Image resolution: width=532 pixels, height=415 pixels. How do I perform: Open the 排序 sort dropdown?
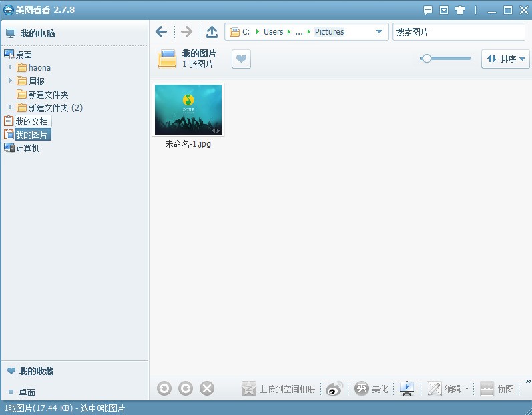505,59
